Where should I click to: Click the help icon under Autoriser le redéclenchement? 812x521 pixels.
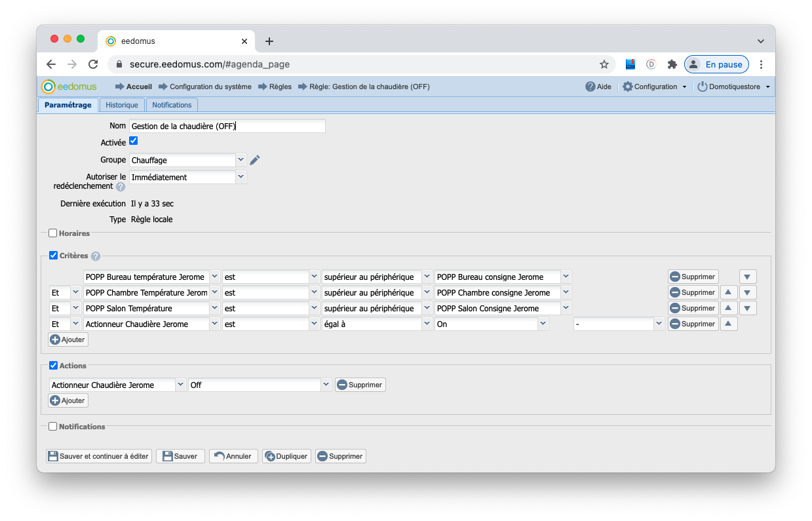pos(121,187)
